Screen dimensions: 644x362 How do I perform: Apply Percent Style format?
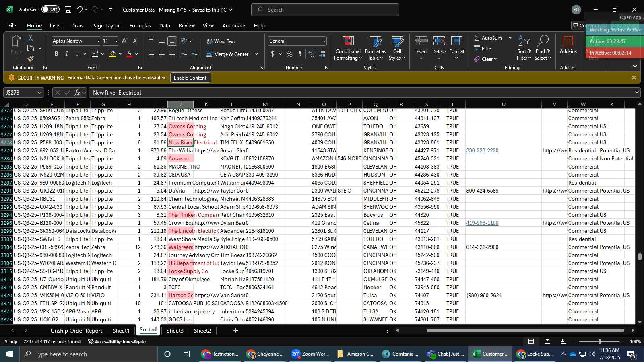289,54
